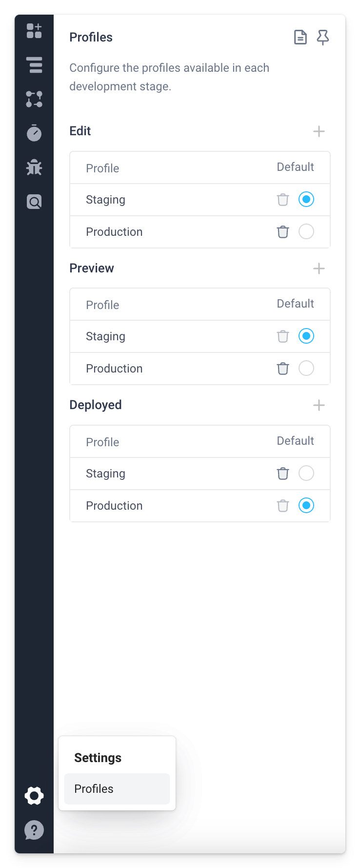Open Profiles from the Settings menu
The width and height of the screenshot is (360, 868).
[x=117, y=788]
